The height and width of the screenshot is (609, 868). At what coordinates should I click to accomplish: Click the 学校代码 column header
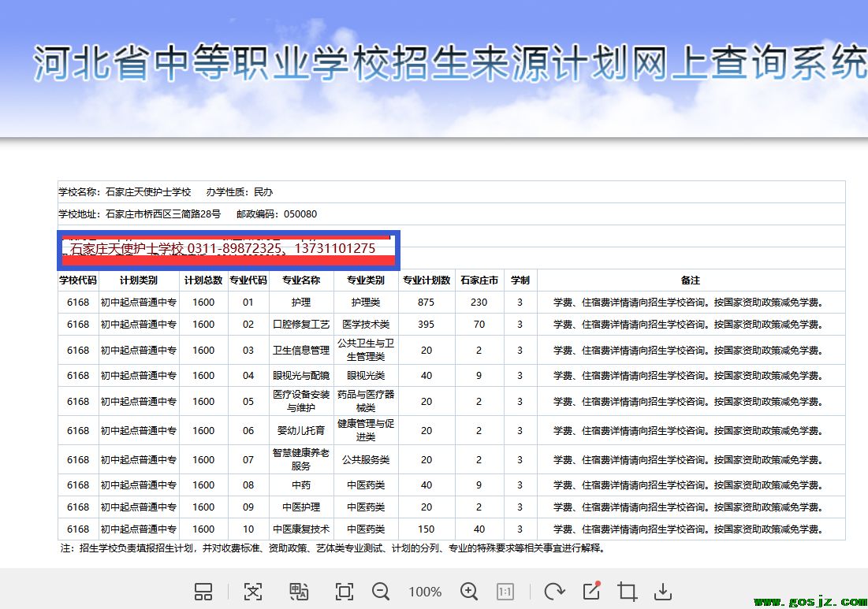(78, 280)
